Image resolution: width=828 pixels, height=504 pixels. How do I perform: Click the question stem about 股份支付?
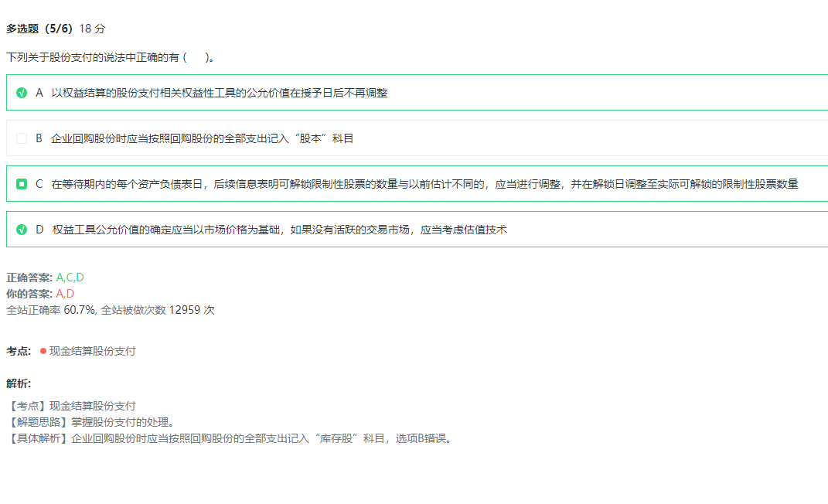(110, 57)
